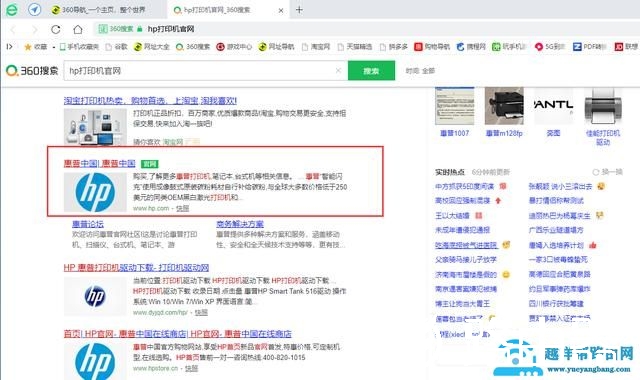Screen dimensions: 640x380
Task: Click the 360搜索 logo
Action: point(32,71)
